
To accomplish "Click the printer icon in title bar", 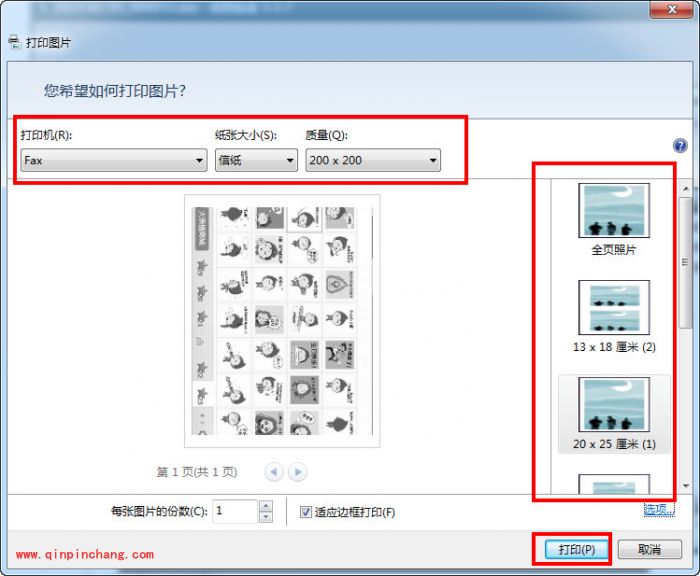I will coord(14,42).
